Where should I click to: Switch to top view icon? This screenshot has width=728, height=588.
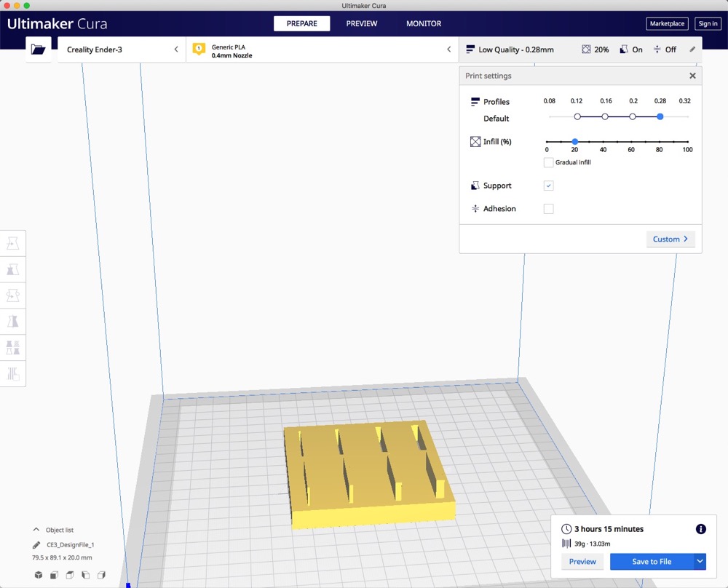tap(70, 575)
